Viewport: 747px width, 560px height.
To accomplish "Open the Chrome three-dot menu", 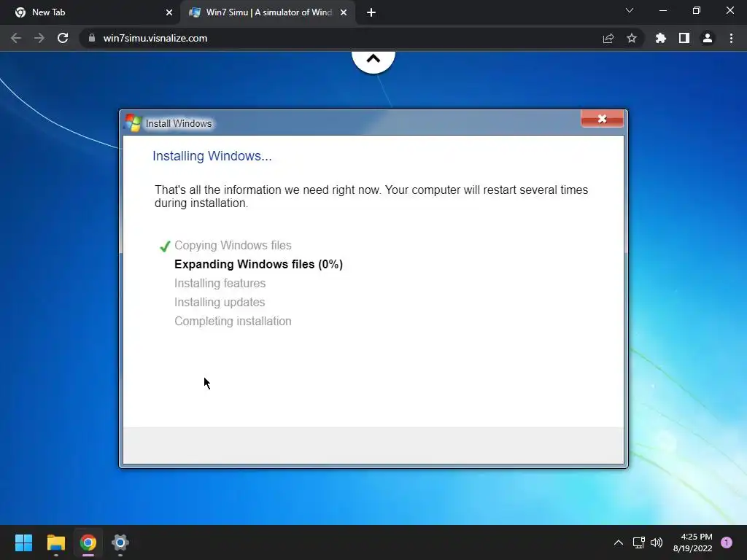I will 731,38.
